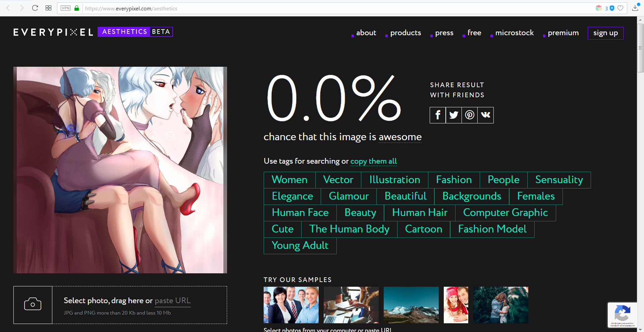Select the Women tag
The height and width of the screenshot is (332, 644).
tap(289, 180)
